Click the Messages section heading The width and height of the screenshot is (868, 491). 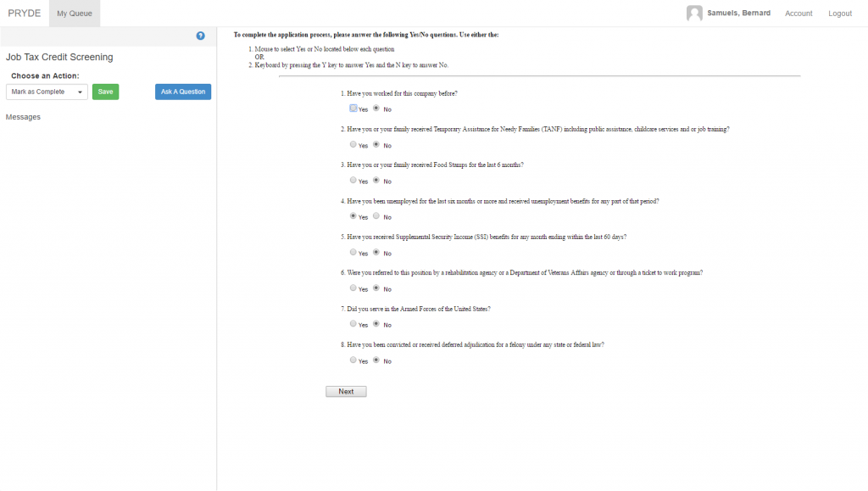click(23, 117)
